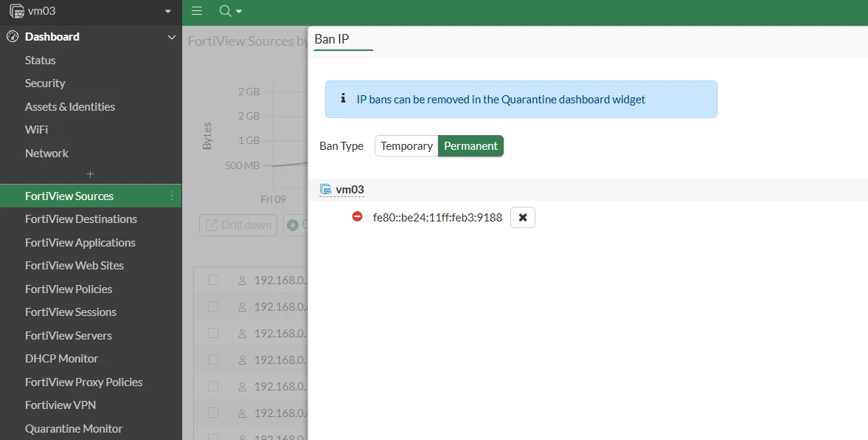Remove fe80::be24:11ff:feb3:9188 with the X button

(x=523, y=218)
